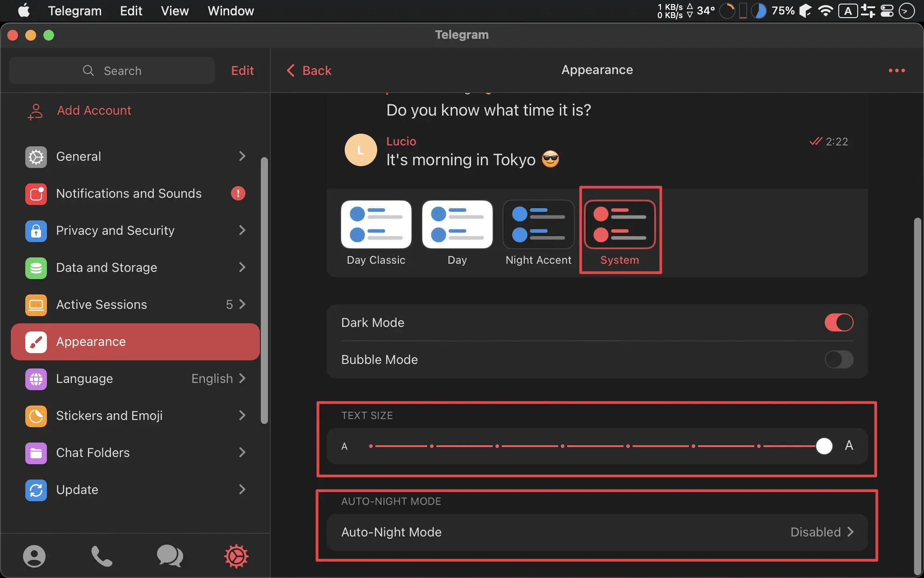This screenshot has height=578, width=924.
Task: Click the Wi-Fi status icon
Action: coord(825,10)
